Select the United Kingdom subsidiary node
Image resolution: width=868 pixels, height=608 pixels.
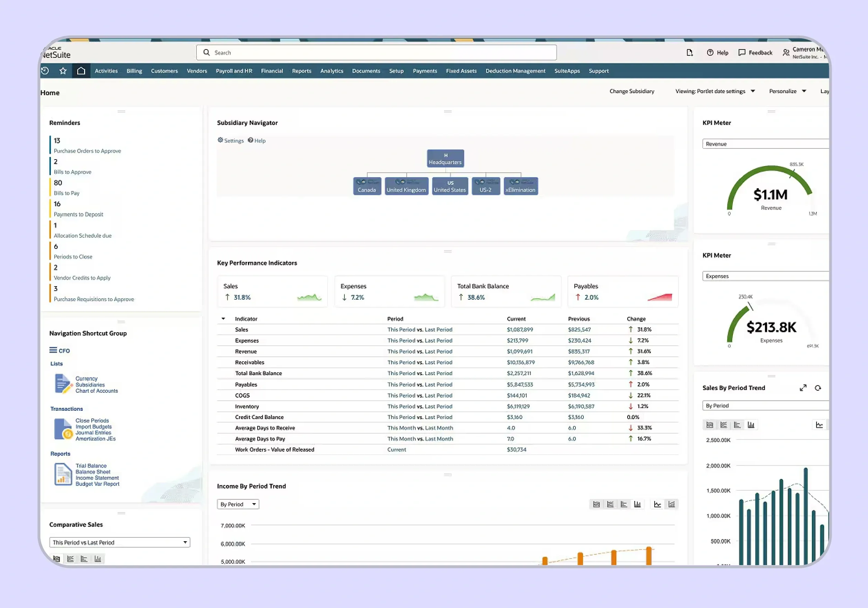tap(406, 186)
